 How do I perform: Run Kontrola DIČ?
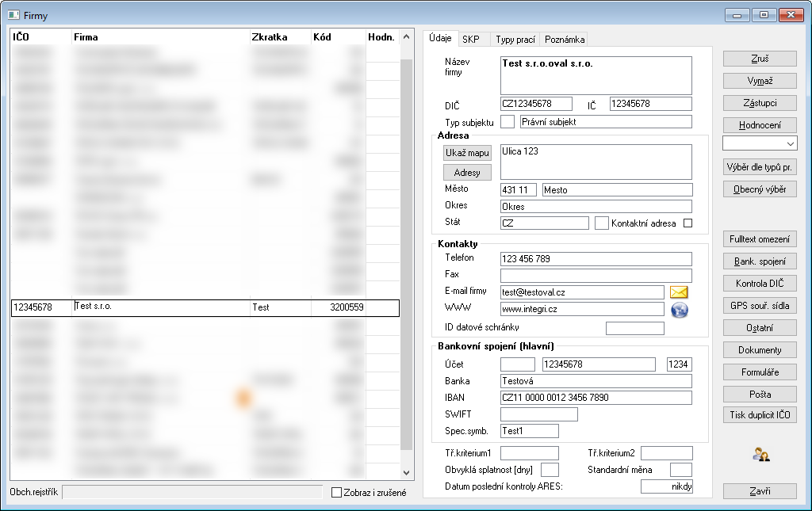pos(760,284)
